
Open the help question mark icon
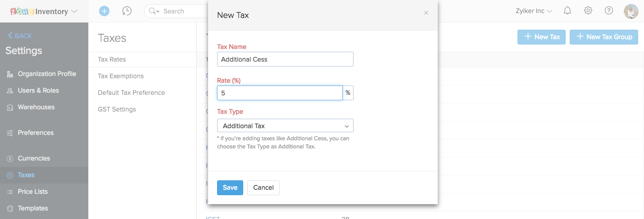[609, 11]
